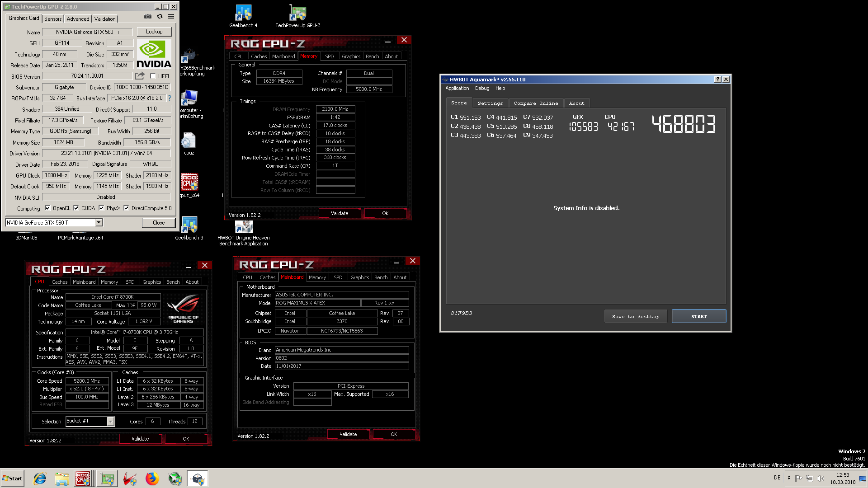Screen dimensions: 868x488
Task: Open the Debug menu in HWBOT Aquamark
Action: (482, 88)
